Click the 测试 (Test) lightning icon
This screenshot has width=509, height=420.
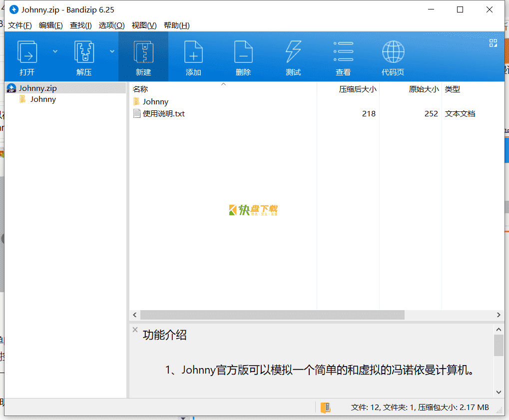pos(293,51)
